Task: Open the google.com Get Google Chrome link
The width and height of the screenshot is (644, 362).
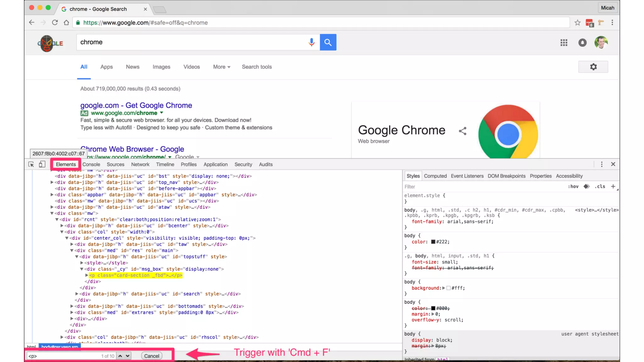Action: click(136, 105)
